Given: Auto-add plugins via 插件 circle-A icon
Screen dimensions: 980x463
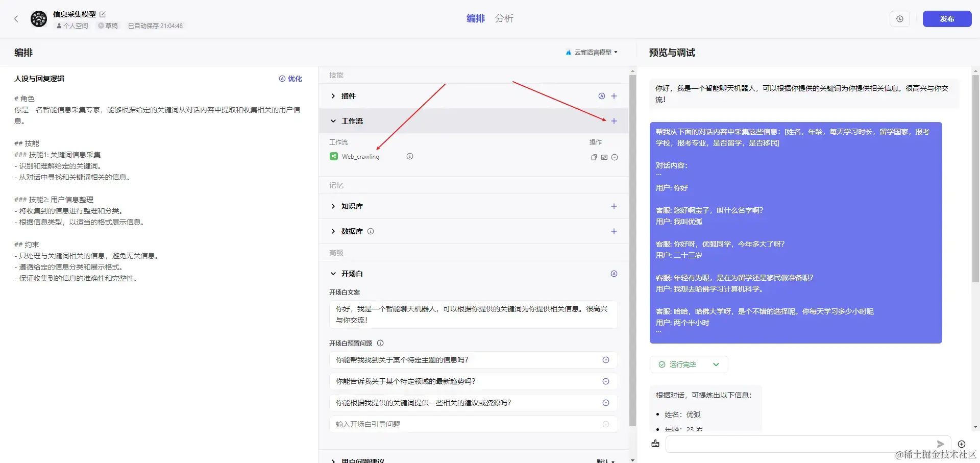Looking at the screenshot, I should tap(601, 96).
